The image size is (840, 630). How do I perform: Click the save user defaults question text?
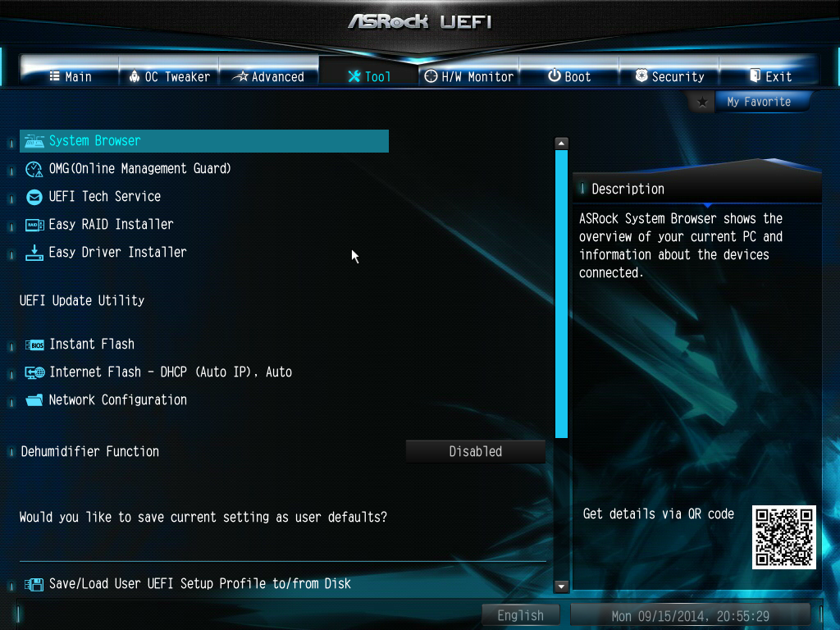coord(203,518)
